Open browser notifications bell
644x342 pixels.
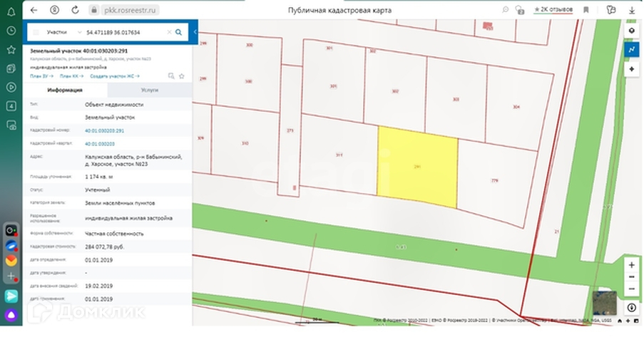coord(11,12)
